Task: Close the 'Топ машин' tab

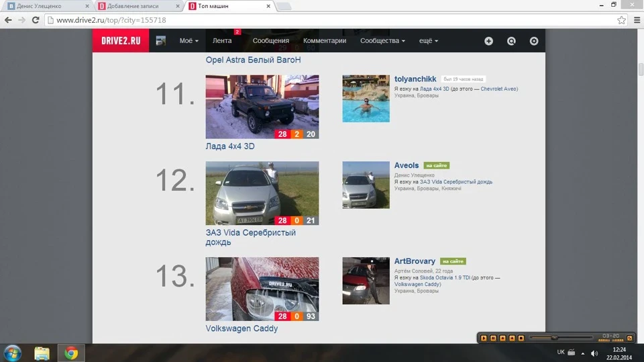Action: point(268,6)
